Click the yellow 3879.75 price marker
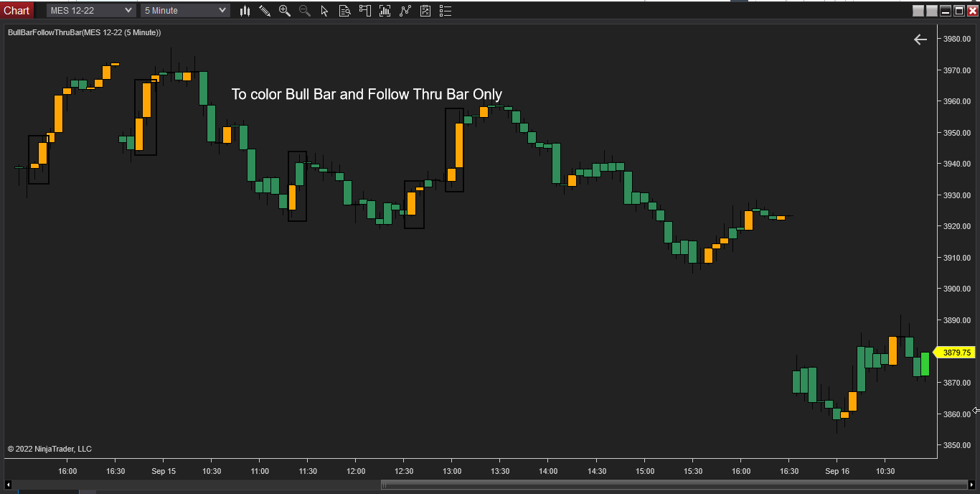This screenshot has width=980, height=494. pyautogui.click(x=954, y=353)
